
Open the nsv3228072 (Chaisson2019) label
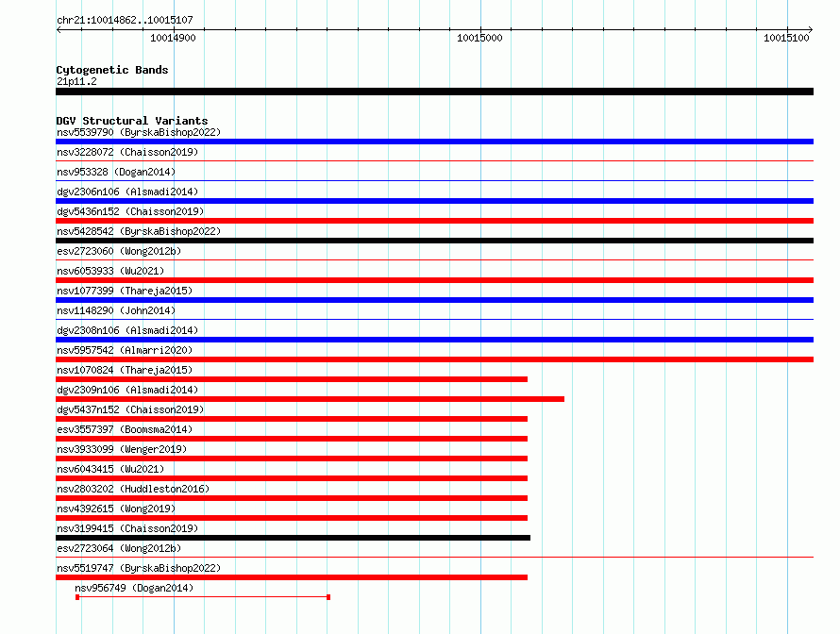pyautogui.click(x=127, y=152)
